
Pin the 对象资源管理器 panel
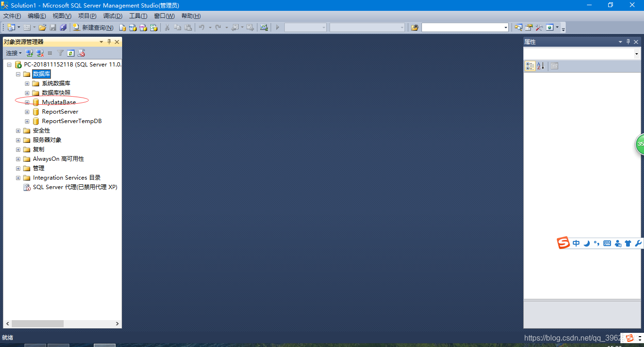109,42
